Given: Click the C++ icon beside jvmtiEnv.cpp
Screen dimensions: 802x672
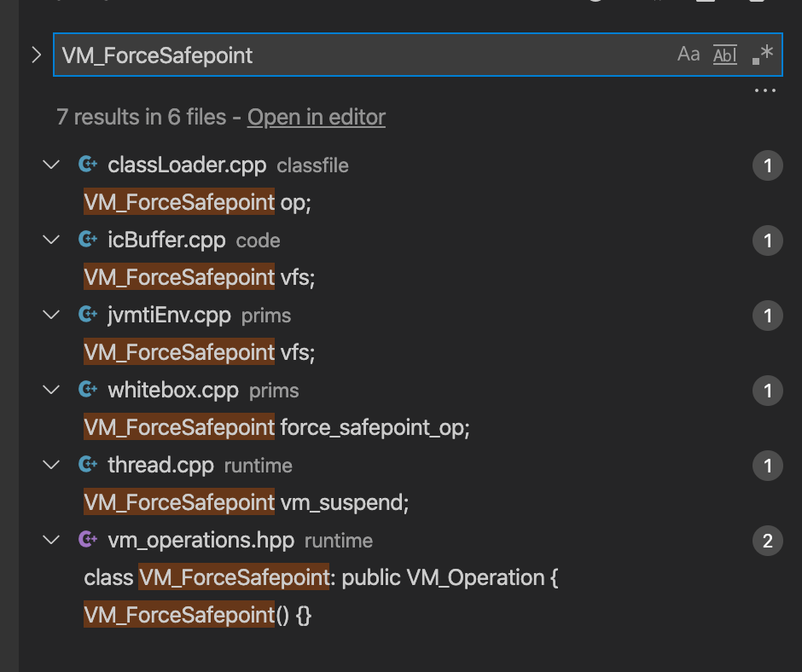Looking at the screenshot, I should point(87,316).
